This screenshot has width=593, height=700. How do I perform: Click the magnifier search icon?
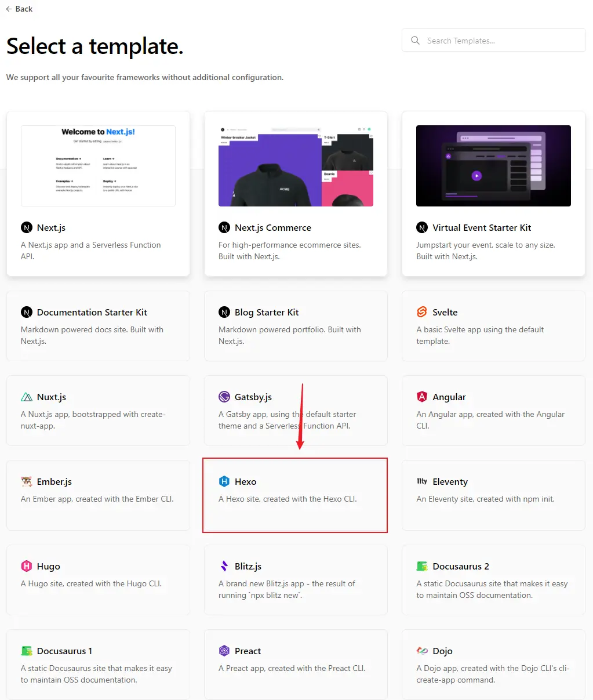pos(415,41)
